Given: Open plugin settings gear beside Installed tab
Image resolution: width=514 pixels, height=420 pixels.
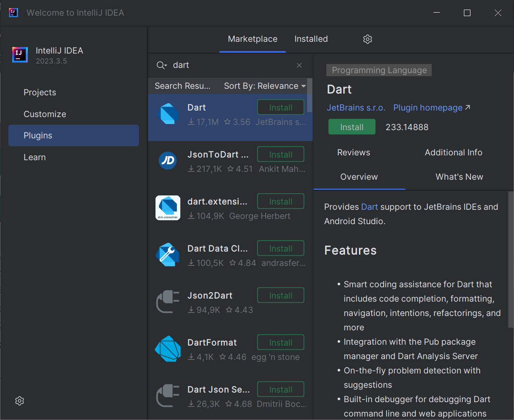Looking at the screenshot, I should (368, 39).
